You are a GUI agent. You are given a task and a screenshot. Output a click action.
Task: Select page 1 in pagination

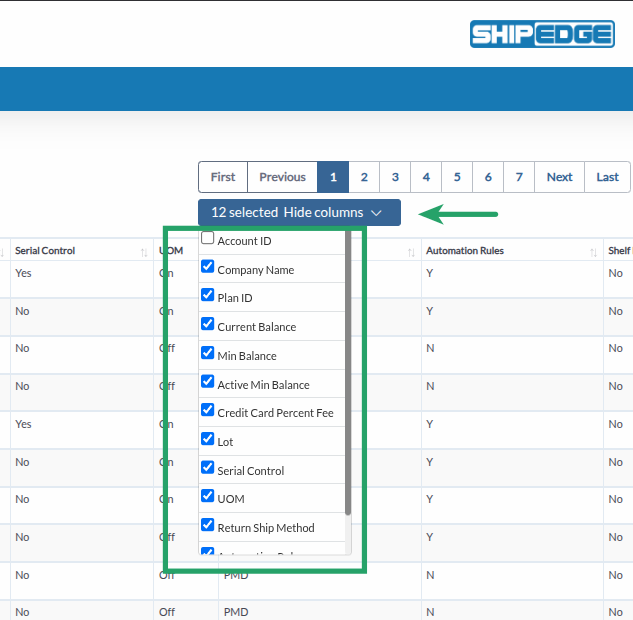pos(333,177)
